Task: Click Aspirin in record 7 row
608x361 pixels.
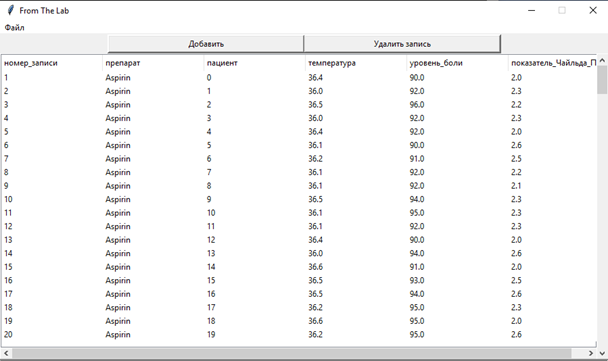Action: coord(118,159)
